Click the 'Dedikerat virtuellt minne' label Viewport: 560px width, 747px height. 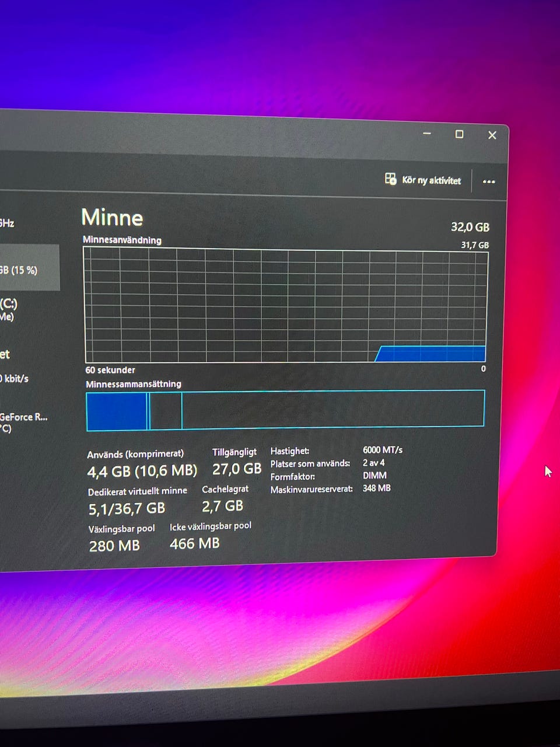pyautogui.click(x=138, y=491)
